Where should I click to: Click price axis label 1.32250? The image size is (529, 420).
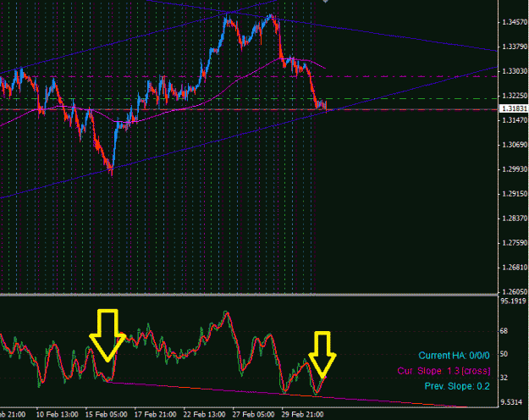[515, 96]
